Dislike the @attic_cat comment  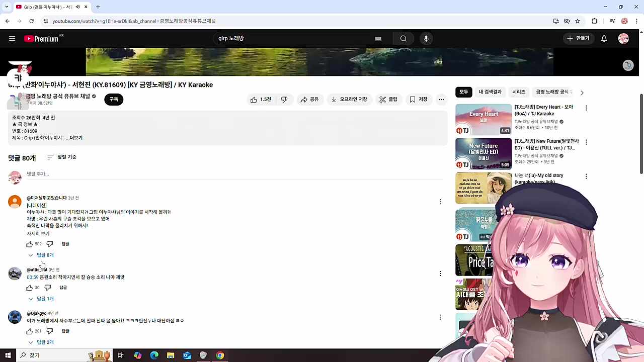point(48,288)
